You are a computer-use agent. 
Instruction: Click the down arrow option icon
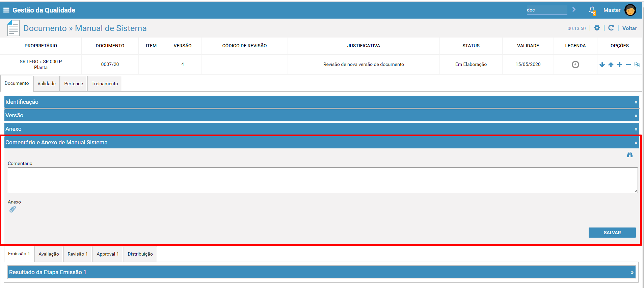602,65
